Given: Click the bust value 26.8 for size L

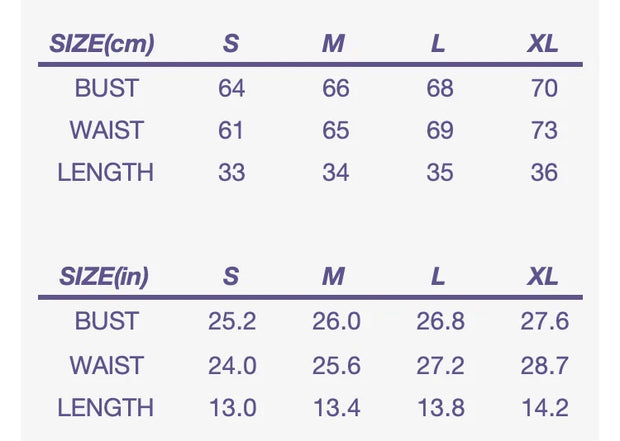Looking at the screenshot, I should tap(440, 322).
